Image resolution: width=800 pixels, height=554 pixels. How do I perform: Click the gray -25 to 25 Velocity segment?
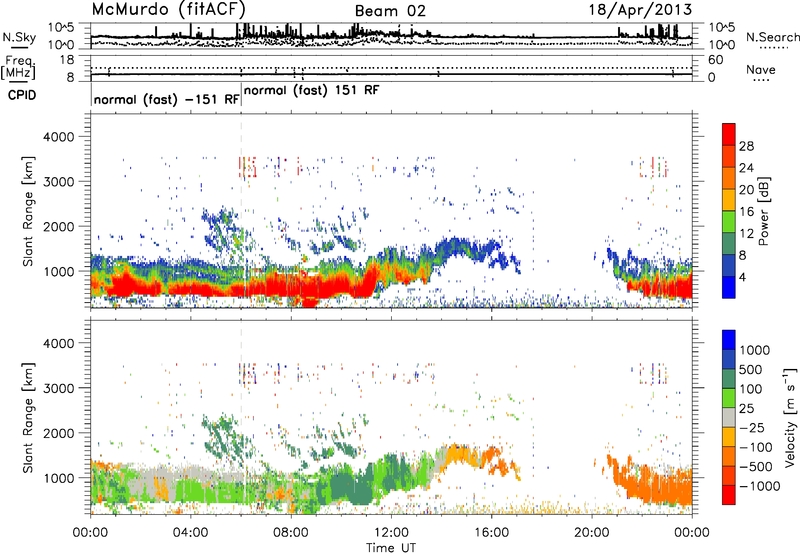point(729,417)
